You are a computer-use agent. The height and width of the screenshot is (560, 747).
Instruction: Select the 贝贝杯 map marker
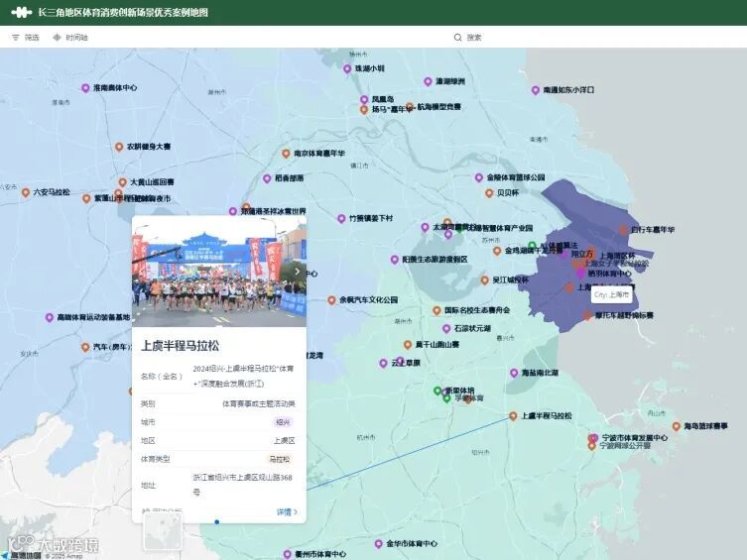point(489,193)
